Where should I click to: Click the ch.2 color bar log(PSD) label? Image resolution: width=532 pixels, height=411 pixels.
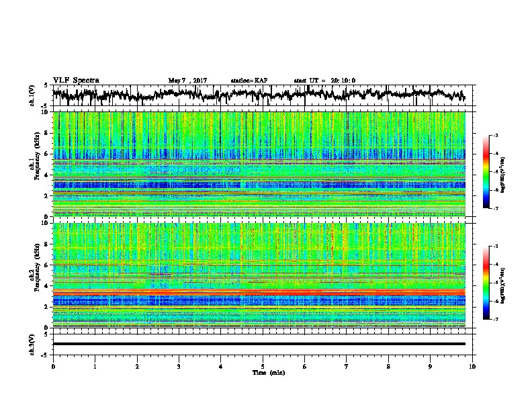point(503,285)
